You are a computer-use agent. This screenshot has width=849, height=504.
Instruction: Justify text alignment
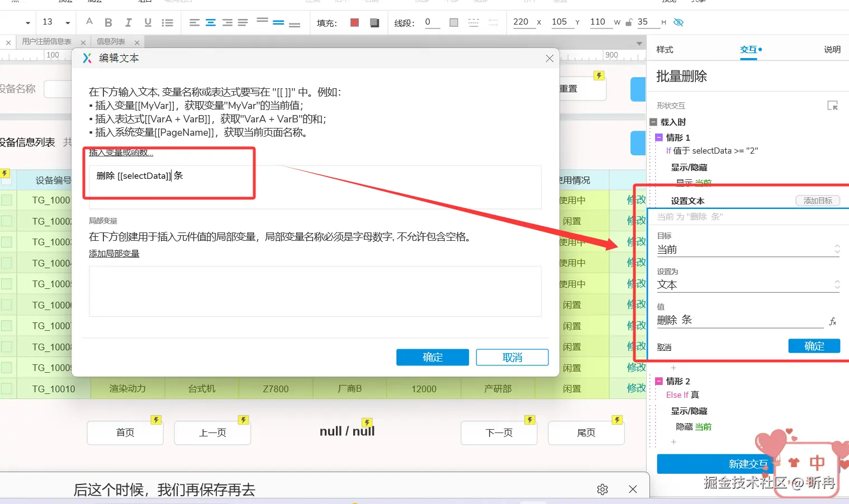point(243,22)
